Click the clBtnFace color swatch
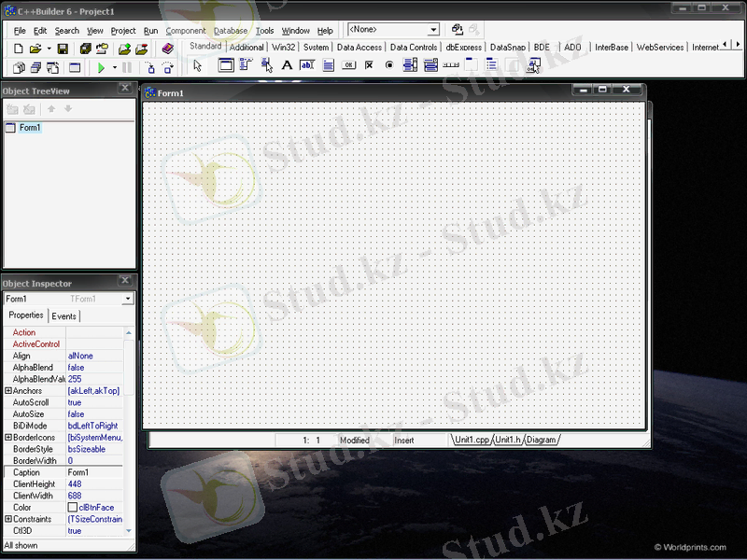The image size is (747, 560). [73, 508]
